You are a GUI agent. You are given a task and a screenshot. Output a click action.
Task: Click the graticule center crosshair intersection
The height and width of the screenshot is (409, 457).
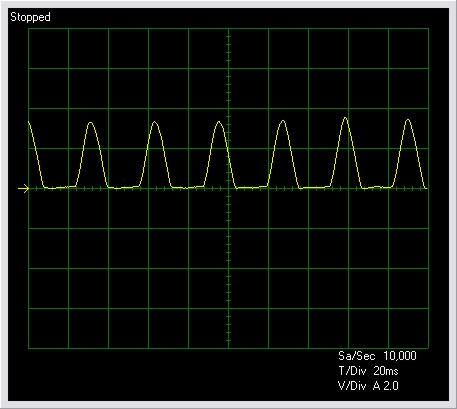tap(229, 189)
